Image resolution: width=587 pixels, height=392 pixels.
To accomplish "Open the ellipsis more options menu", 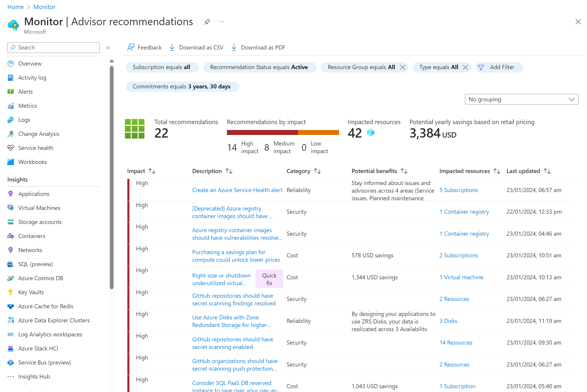I will [x=221, y=22].
